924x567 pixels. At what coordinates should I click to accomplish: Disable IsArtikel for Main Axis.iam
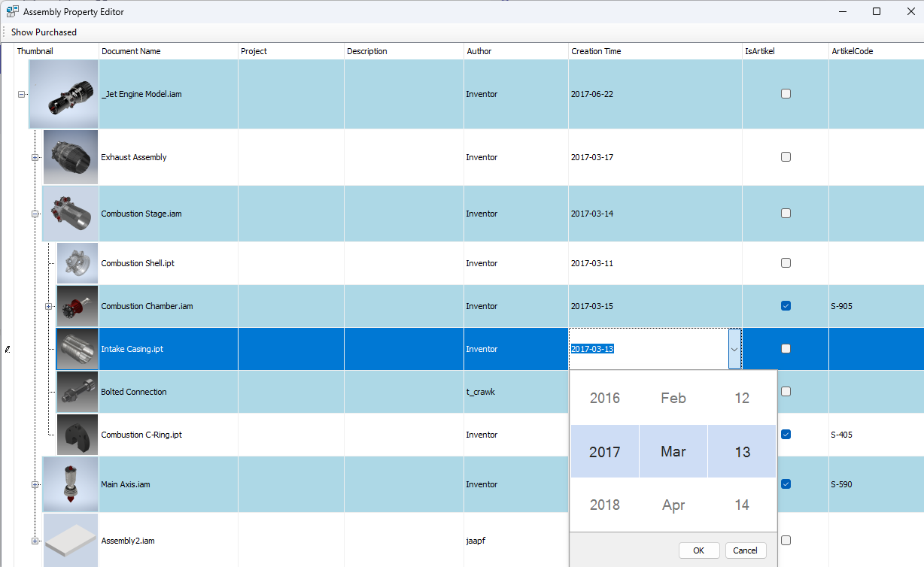(786, 484)
